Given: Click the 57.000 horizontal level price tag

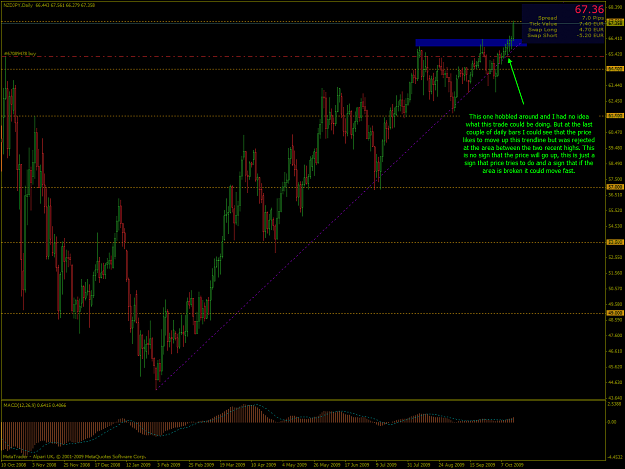Looking at the screenshot, I should point(615,186).
